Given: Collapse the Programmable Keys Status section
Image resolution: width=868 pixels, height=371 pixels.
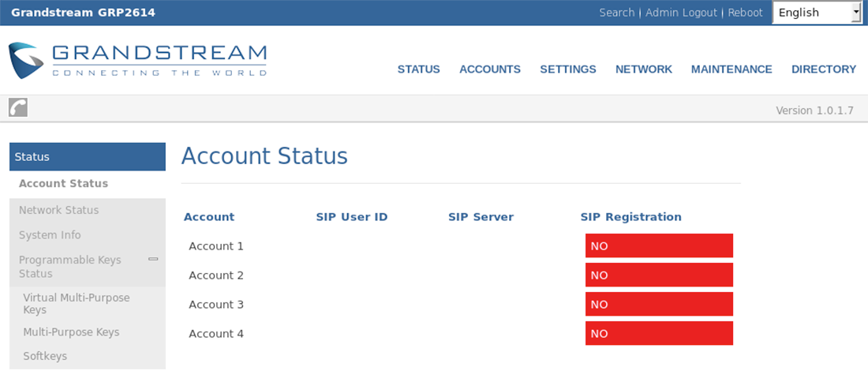Looking at the screenshot, I should [153, 259].
